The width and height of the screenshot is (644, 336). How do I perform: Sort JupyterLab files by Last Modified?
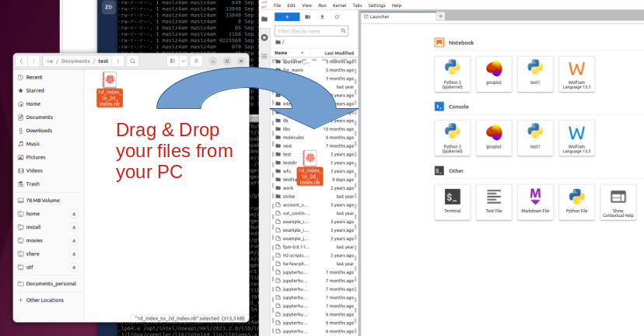334,53
